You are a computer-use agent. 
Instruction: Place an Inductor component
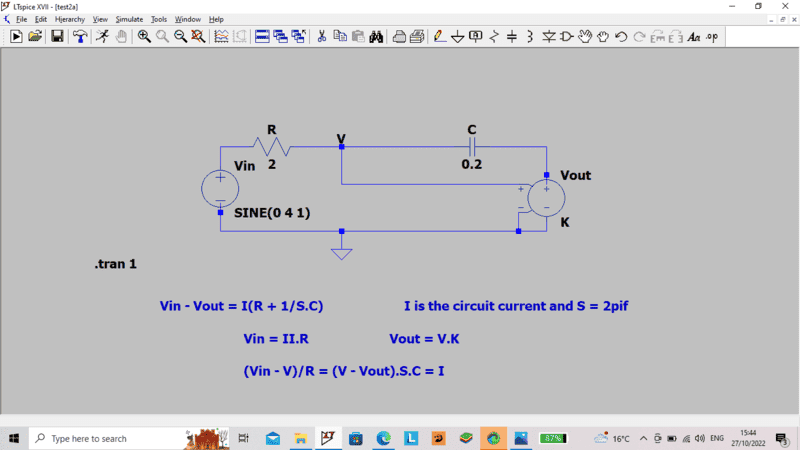530,37
